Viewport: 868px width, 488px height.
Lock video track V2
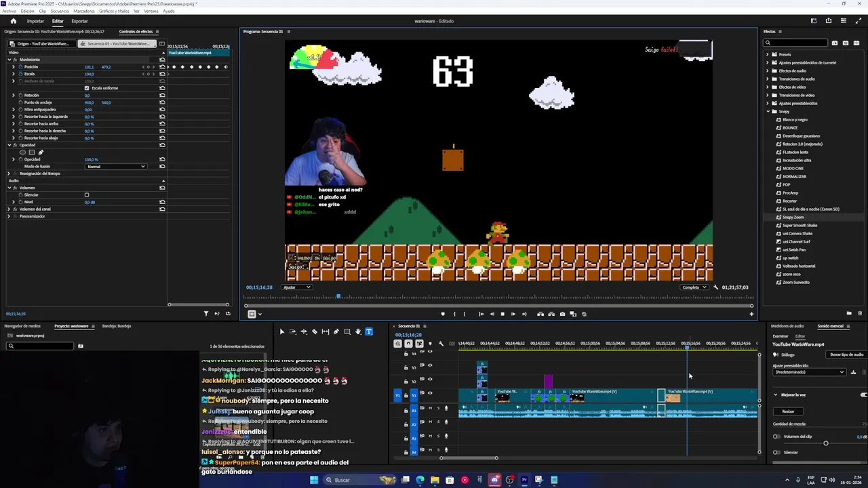pyautogui.click(x=406, y=381)
